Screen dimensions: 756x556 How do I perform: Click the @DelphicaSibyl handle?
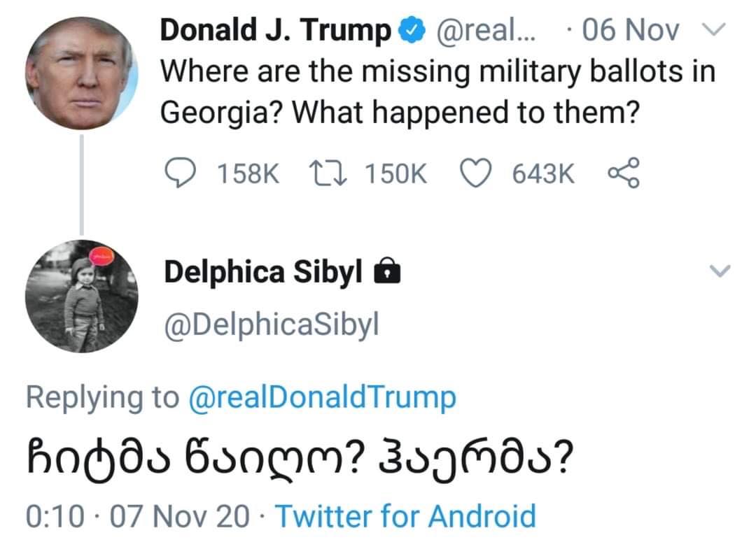click(271, 325)
